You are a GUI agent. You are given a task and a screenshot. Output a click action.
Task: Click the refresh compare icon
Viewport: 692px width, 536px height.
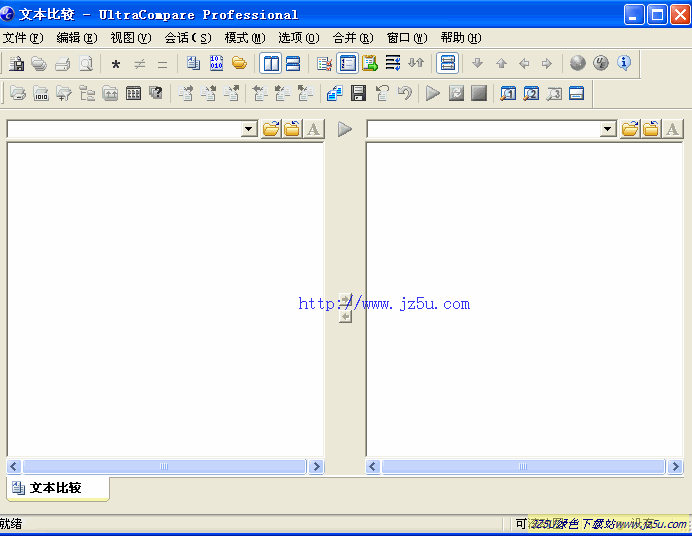(x=456, y=94)
